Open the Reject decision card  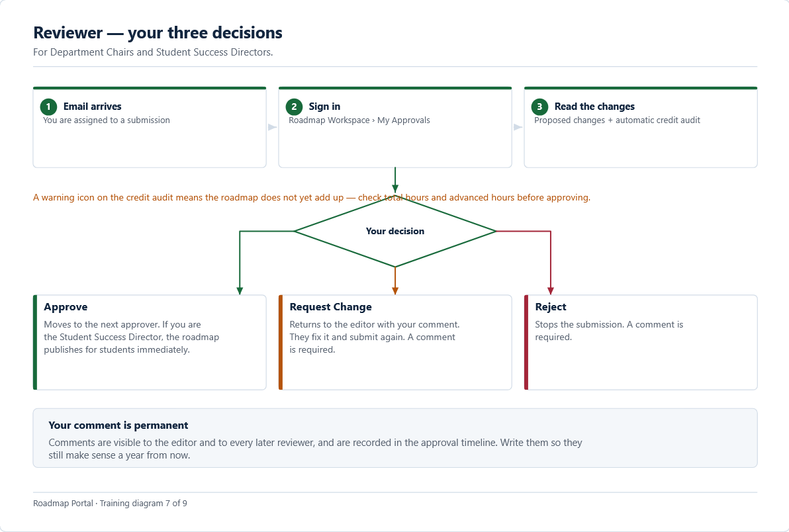pos(641,343)
